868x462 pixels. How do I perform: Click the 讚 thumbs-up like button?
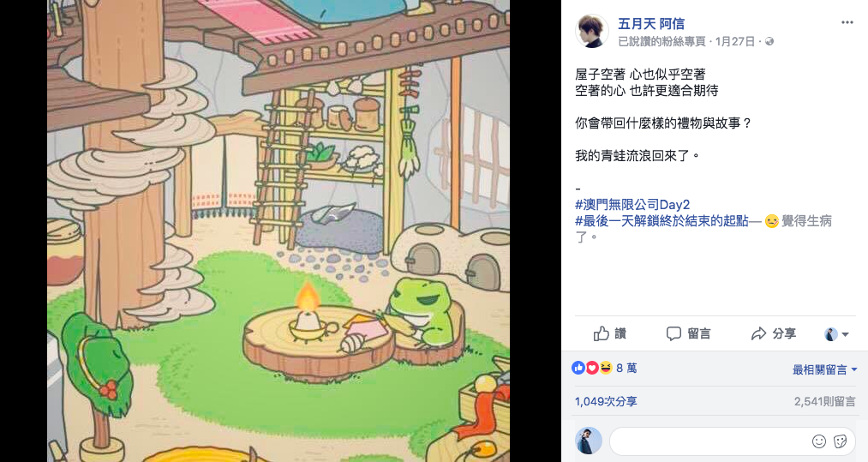[x=609, y=333]
